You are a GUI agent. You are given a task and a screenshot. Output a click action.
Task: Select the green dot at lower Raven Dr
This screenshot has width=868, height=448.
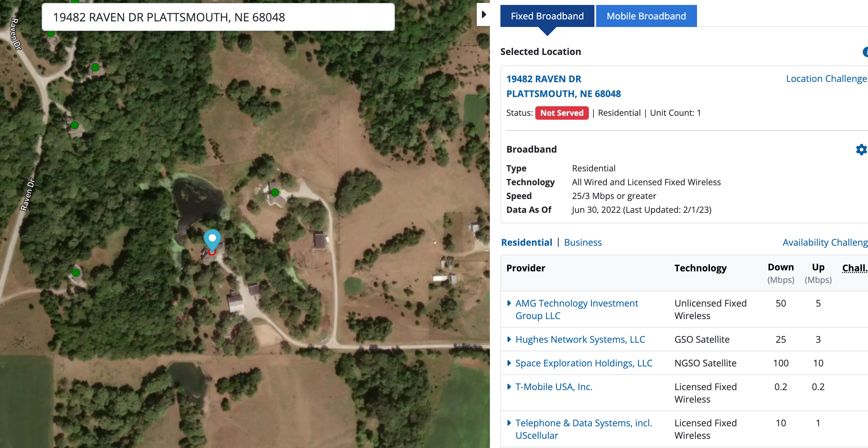coord(76,272)
